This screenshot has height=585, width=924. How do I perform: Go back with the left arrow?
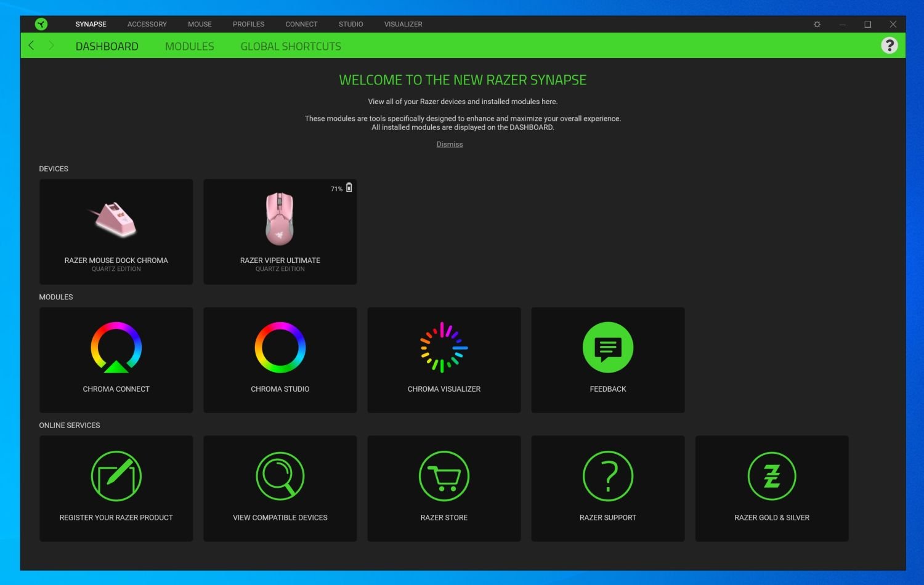31,46
